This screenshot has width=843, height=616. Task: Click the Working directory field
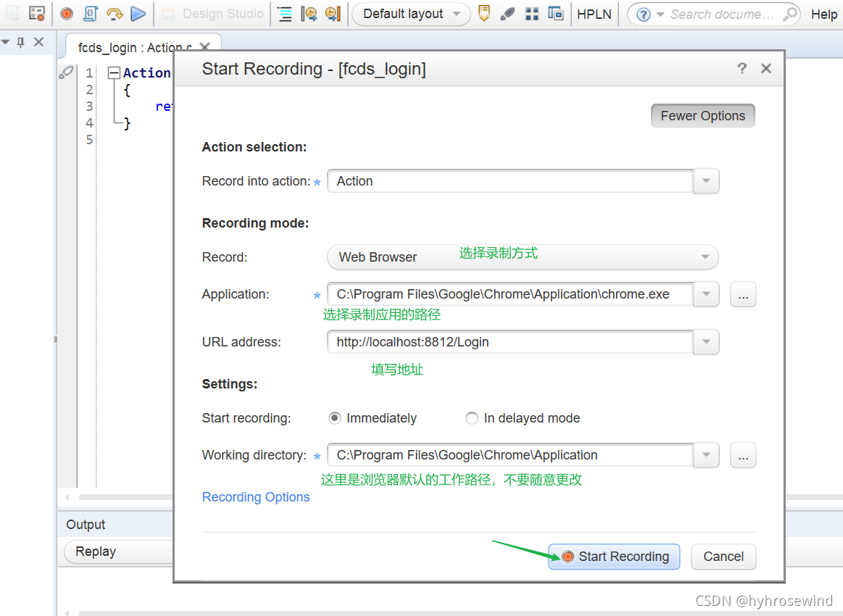point(510,455)
